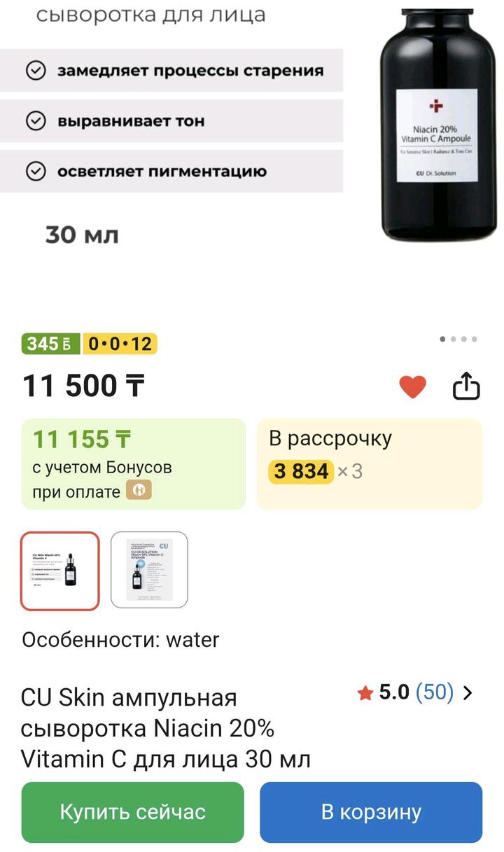Open the (50) reviews count link

click(x=435, y=692)
